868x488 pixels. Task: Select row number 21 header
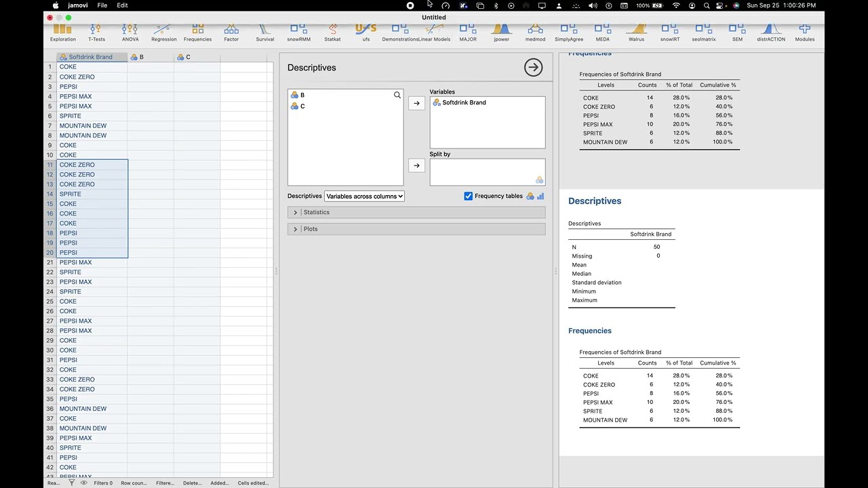point(50,262)
